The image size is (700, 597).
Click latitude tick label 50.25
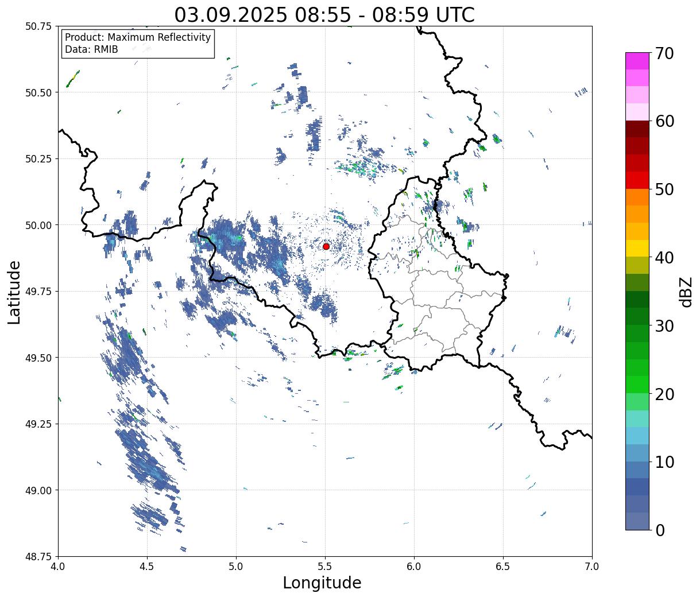point(38,159)
